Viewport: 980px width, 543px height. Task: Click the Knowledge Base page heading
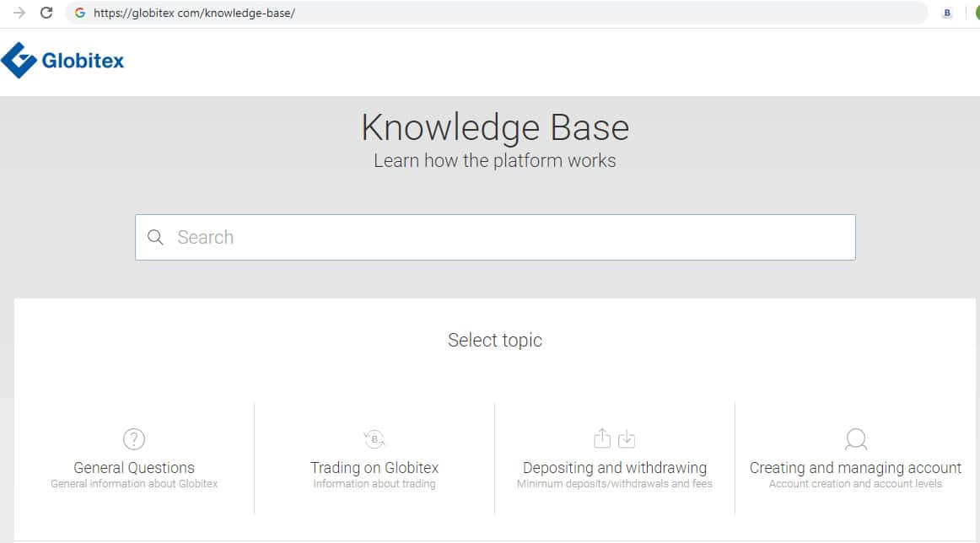[x=495, y=128]
